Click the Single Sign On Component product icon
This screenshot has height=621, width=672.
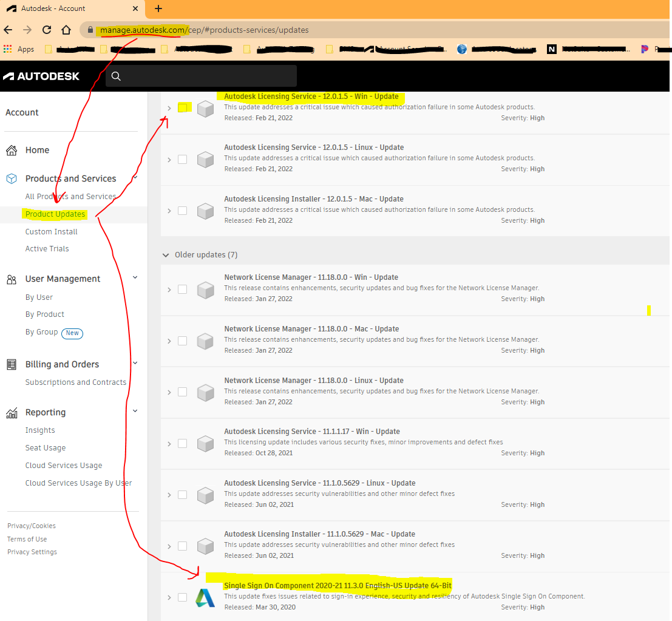click(x=205, y=597)
